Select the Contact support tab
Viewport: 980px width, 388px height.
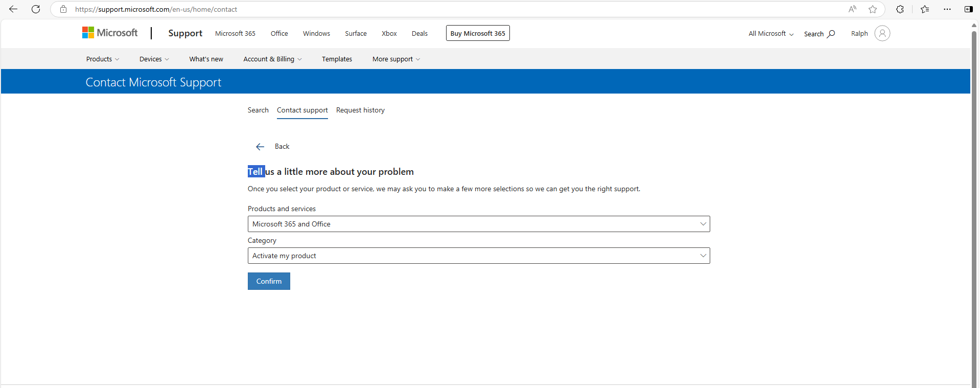tap(302, 110)
